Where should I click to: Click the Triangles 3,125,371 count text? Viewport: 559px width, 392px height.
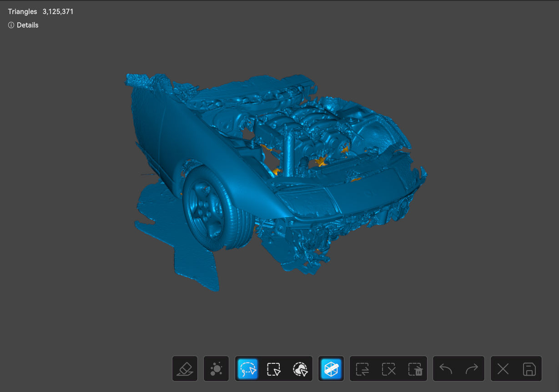[x=40, y=12]
